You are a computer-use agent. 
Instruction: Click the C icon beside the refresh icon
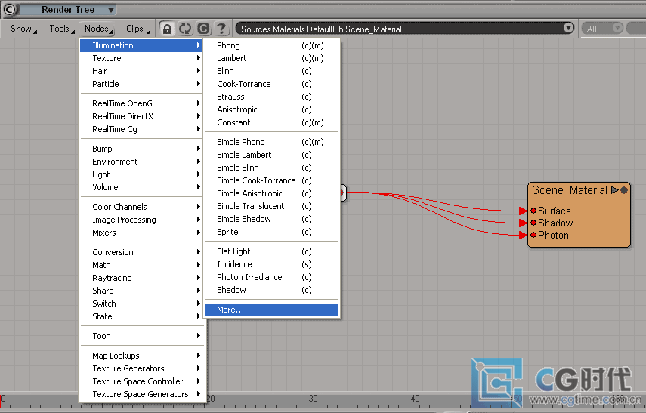click(x=203, y=29)
